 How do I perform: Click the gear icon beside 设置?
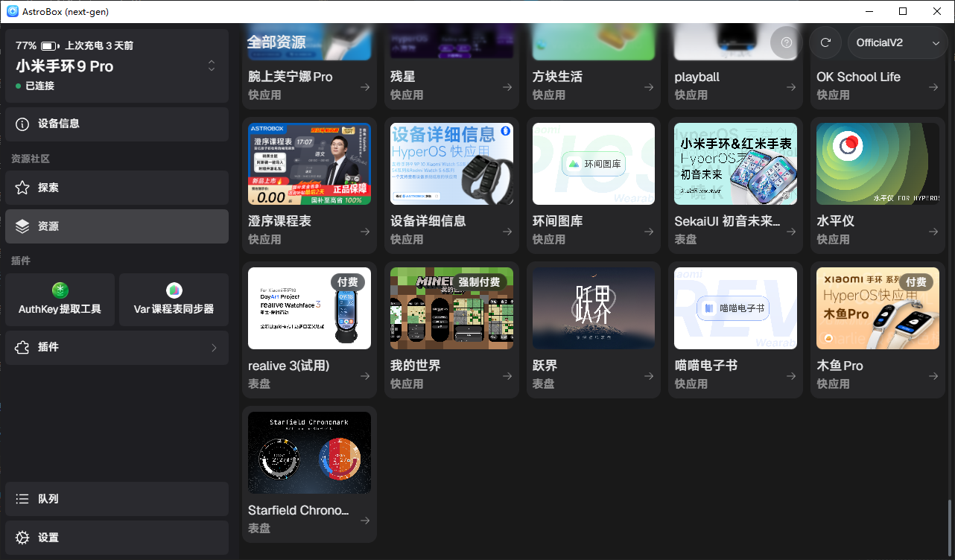point(23,538)
